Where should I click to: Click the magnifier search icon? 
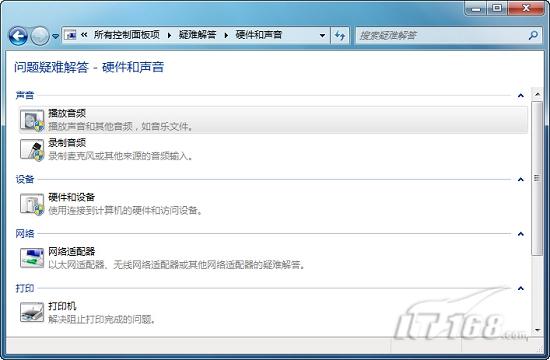tap(534, 35)
